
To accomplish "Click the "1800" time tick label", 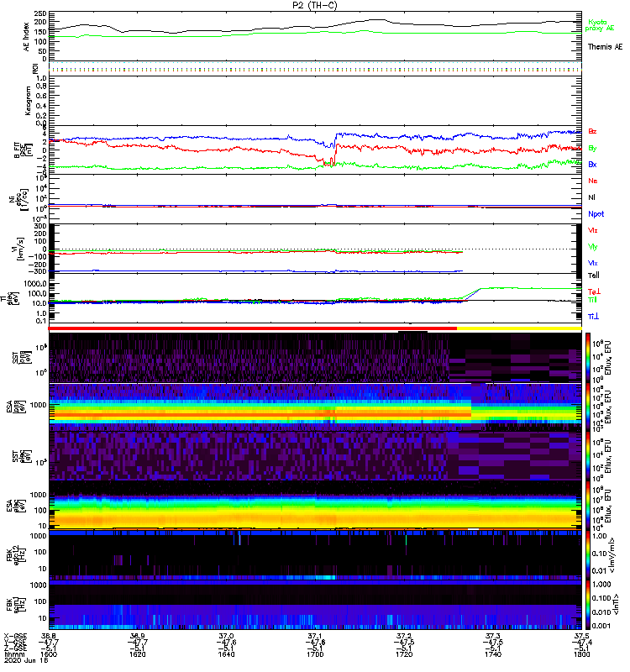I will [582, 654].
